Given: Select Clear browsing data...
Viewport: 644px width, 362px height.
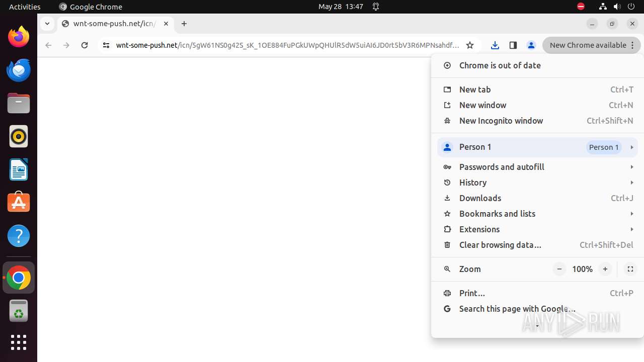Looking at the screenshot, I should point(537,245).
